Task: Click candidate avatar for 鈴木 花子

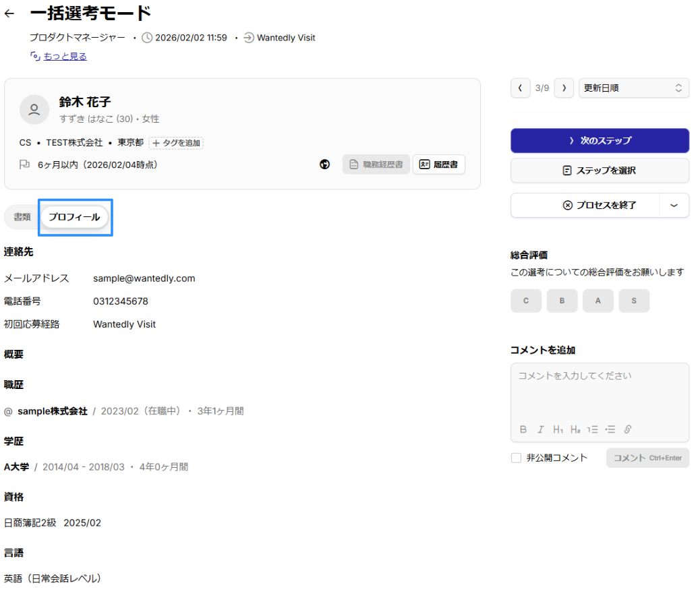Action: 34,109
